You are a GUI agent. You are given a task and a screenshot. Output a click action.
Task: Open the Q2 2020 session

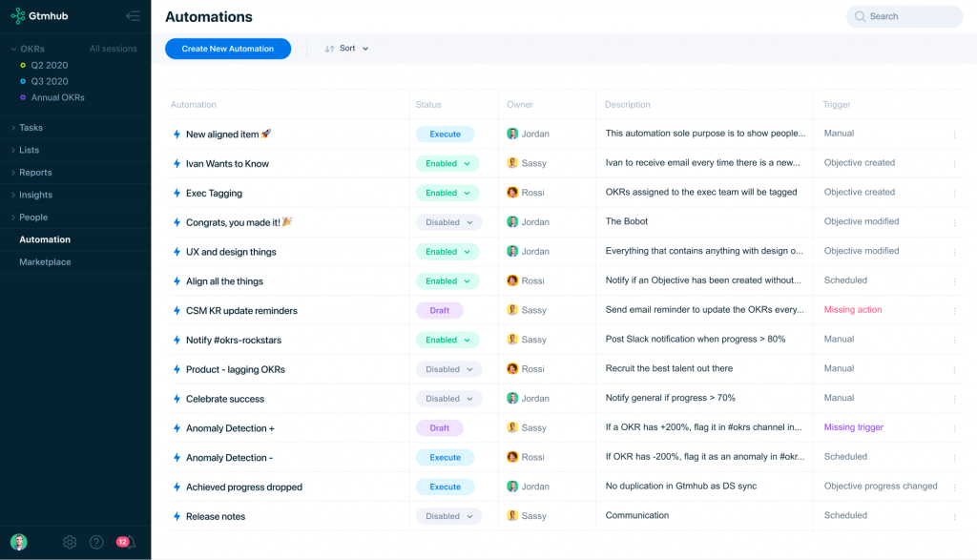pyautogui.click(x=50, y=66)
